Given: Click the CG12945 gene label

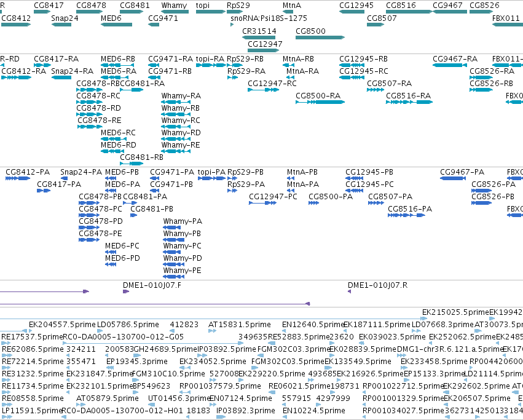Looking at the screenshot, I should point(356,6).
